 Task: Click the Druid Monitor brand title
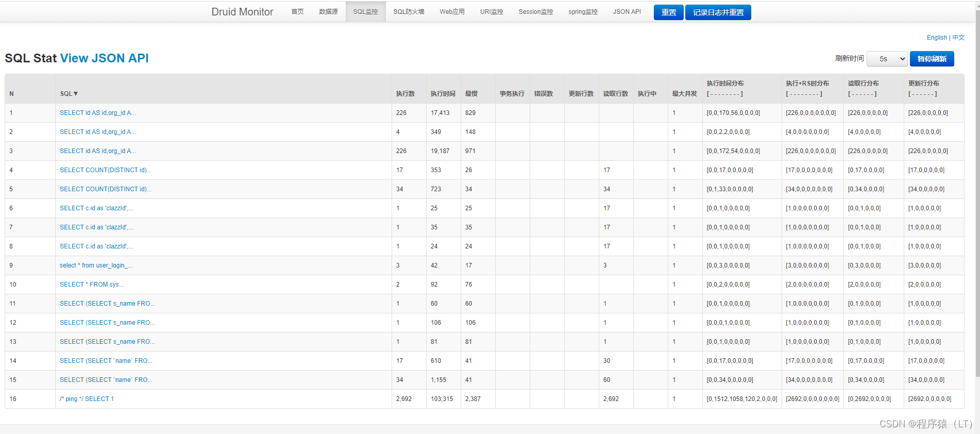pos(242,12)
